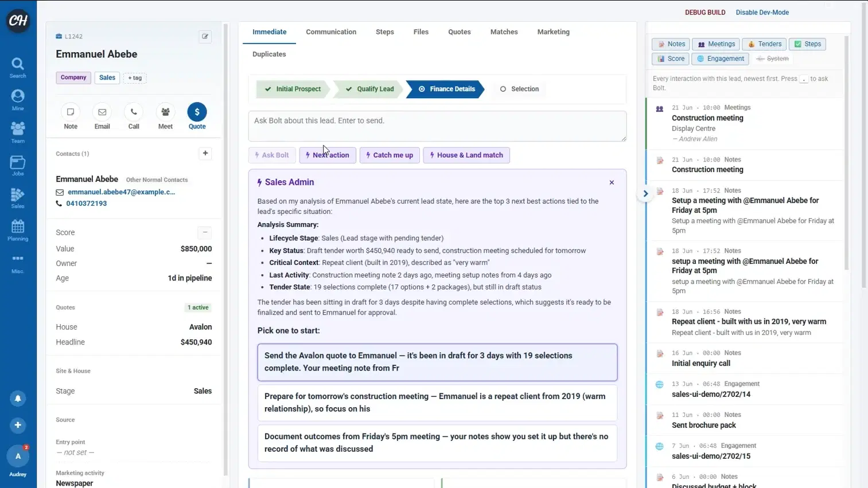
Task: Toggle the Score activity filter
Action: point(670,58)
